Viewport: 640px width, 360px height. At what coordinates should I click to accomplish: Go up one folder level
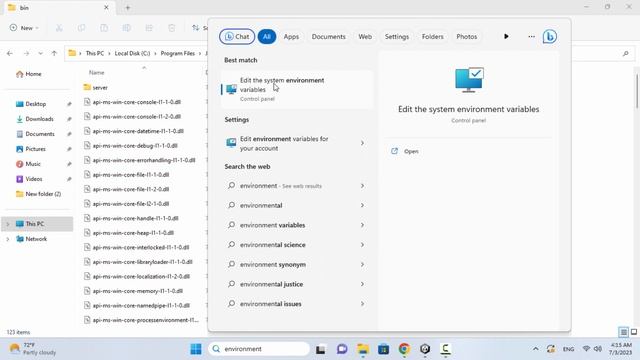point(54,53)
